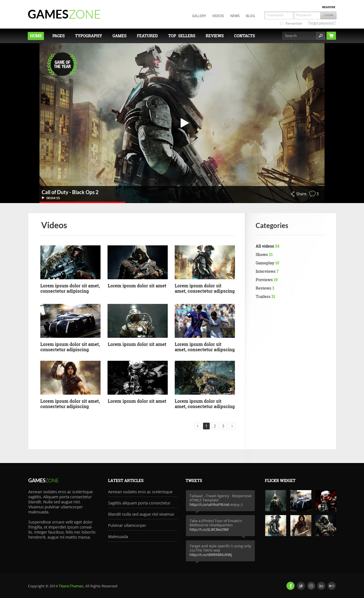Click the red video progress bar

(x=82, y=202)
